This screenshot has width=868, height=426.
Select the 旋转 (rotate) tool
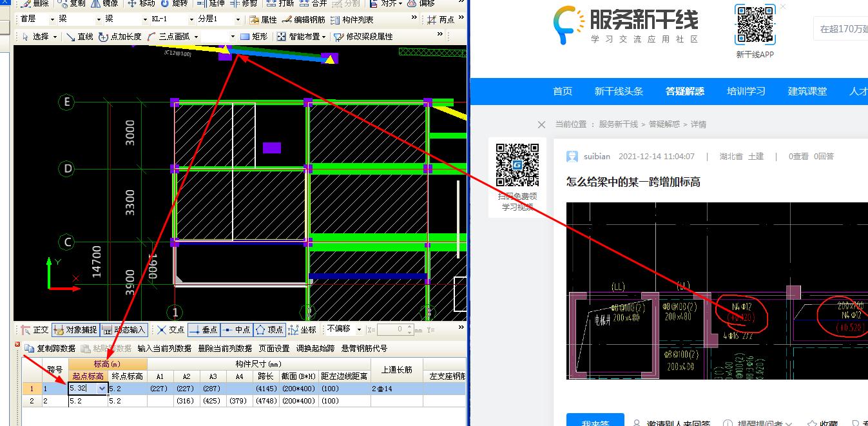(x=173, y=3)
